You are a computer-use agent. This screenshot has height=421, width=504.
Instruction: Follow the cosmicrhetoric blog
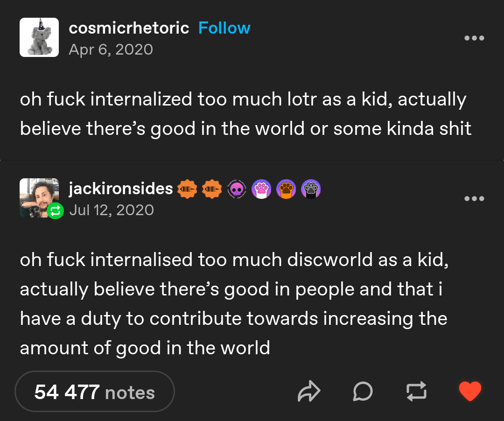click(224, 28)
